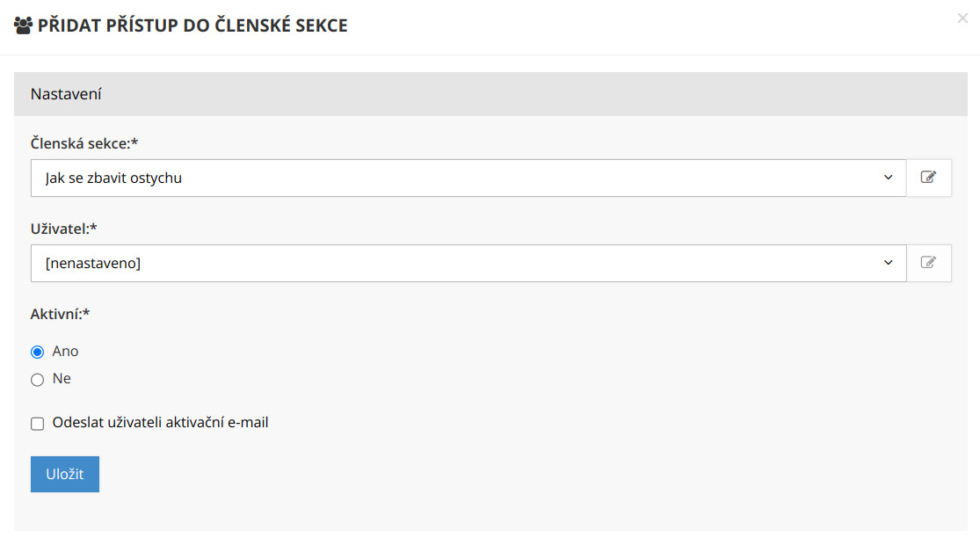The width and height of the screenshot is (980, 560).
Task: Click the chevron arrow on the [nenastaveno] select
Action: pyautogui.click(x=888, y=263)
